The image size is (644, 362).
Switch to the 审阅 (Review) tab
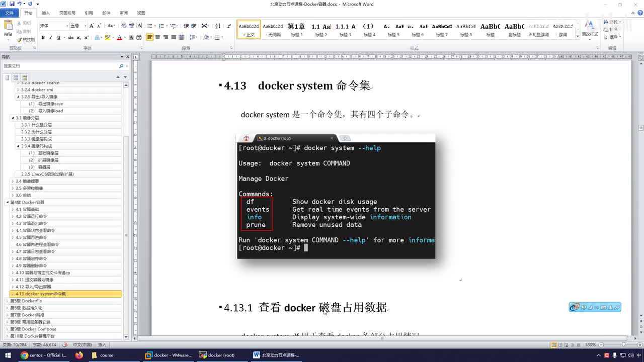pos(124,13)
